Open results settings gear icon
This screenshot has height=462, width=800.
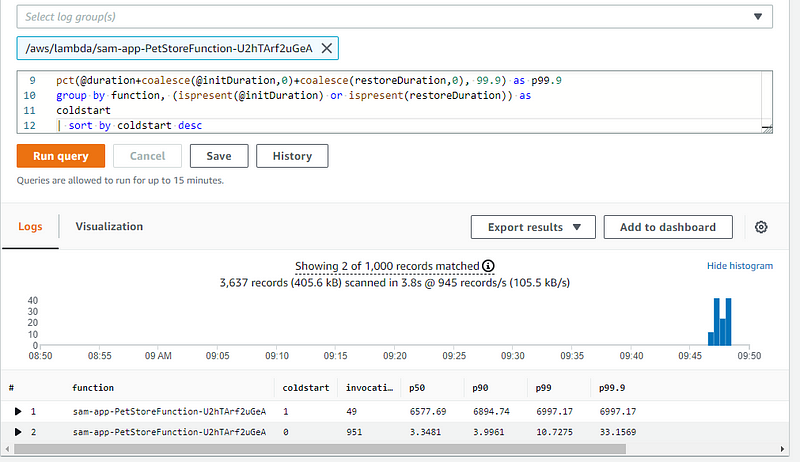point(761,227)
